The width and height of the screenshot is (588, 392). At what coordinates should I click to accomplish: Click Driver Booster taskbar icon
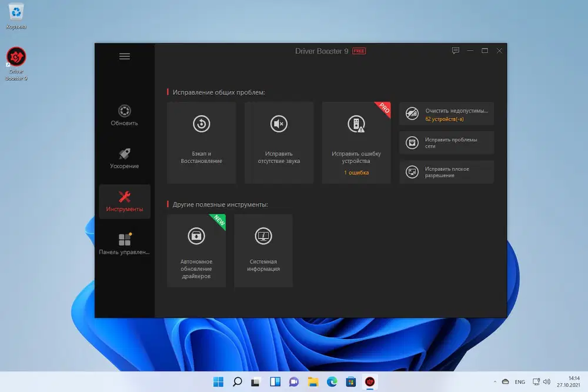[370, 382]
